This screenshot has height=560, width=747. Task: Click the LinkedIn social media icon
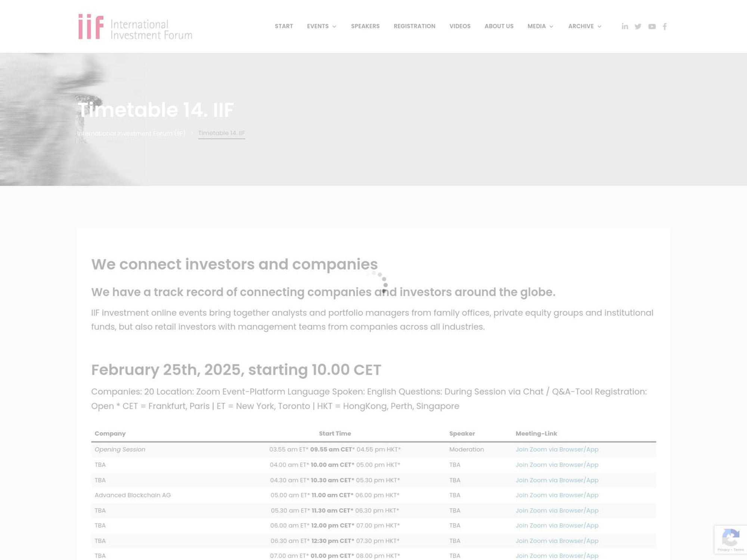tap(624, 26)
